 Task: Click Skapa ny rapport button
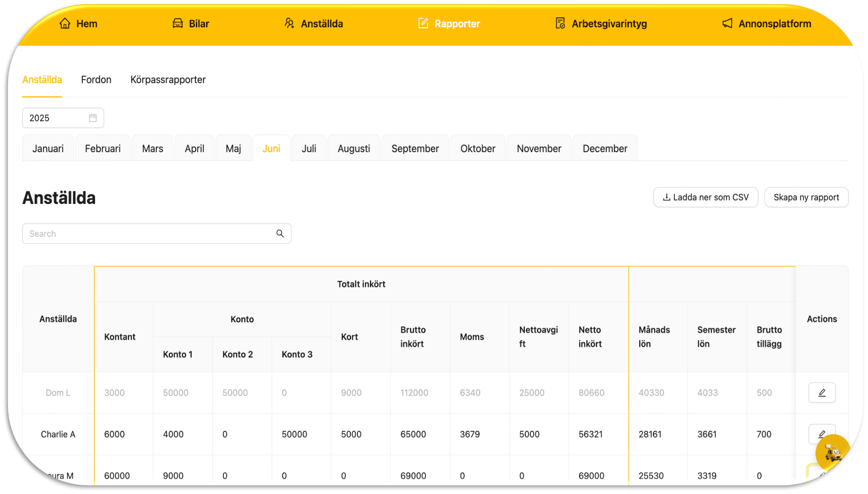[806, 197]
